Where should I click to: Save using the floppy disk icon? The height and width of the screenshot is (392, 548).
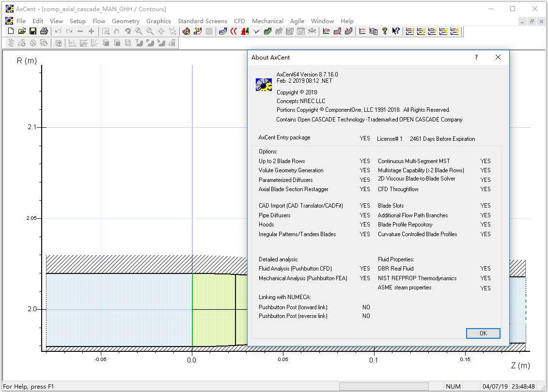[33, 31]
